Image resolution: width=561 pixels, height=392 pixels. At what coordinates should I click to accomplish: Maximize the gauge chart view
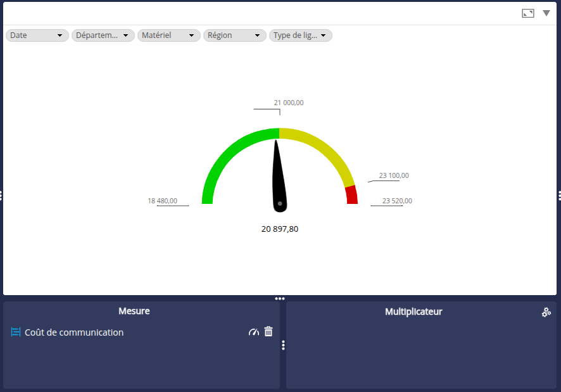527,13
